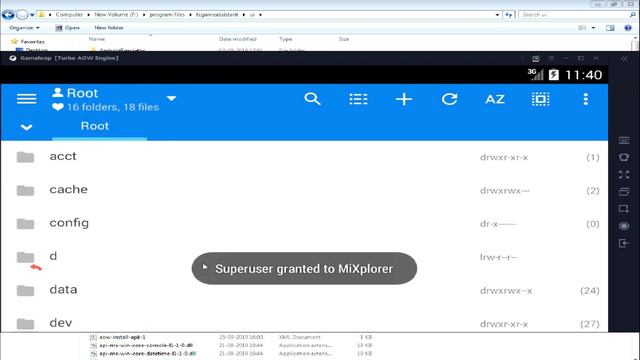This screenshot has height=360, width=640.
Task: Click the data folder icon
Action: point(25,291)
